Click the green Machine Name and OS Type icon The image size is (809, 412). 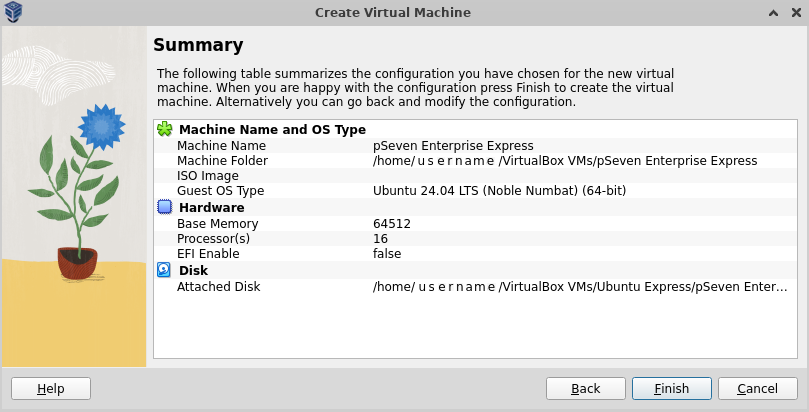pyautogui.click(x=165, y=130)
